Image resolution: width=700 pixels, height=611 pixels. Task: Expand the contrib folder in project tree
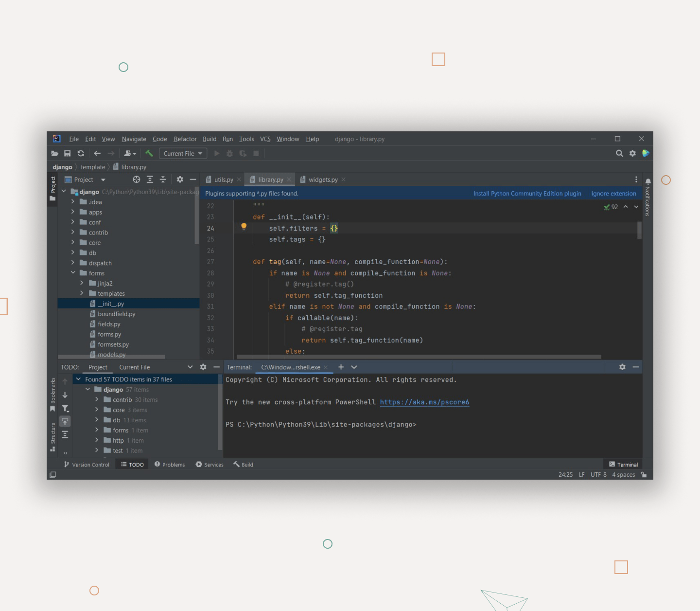[73, 233]
